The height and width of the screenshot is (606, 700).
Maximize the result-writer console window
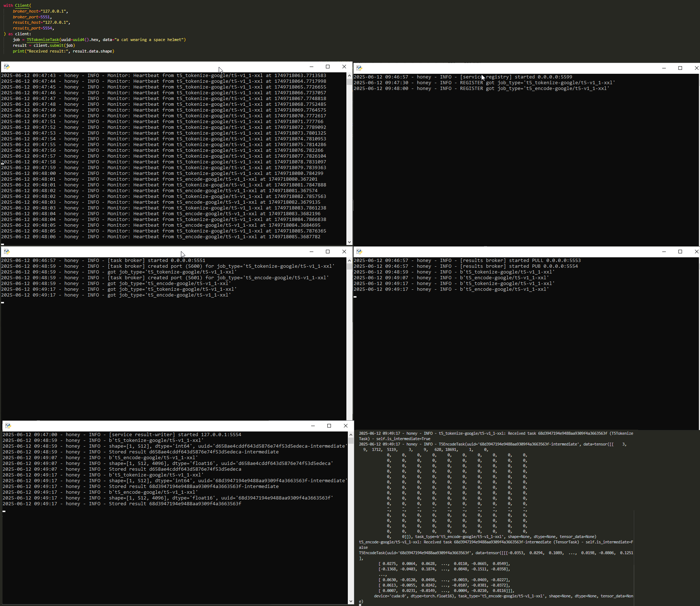329,426
